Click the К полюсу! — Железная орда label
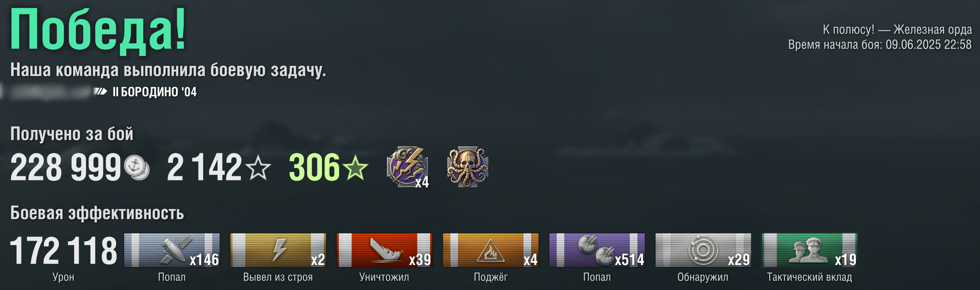This screenshot has width=980, height=290. pyautogui.click(x=897, y=29)
